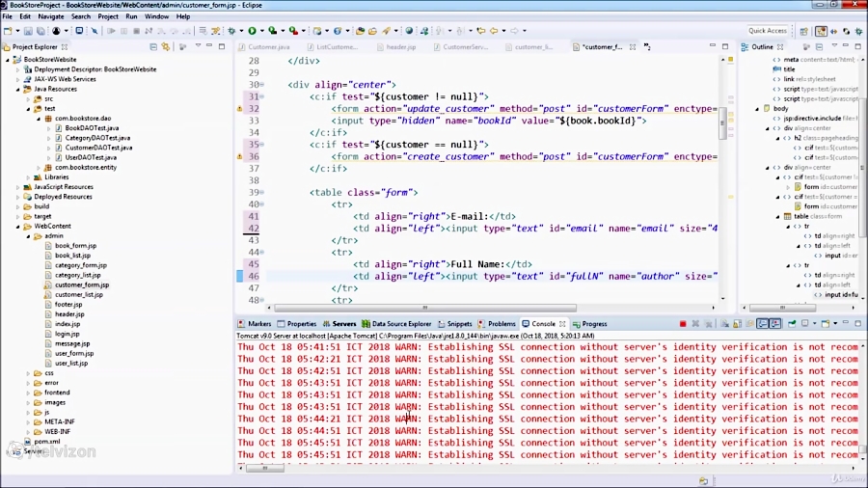Click the Save All toolbar icon

pos(41,31)
